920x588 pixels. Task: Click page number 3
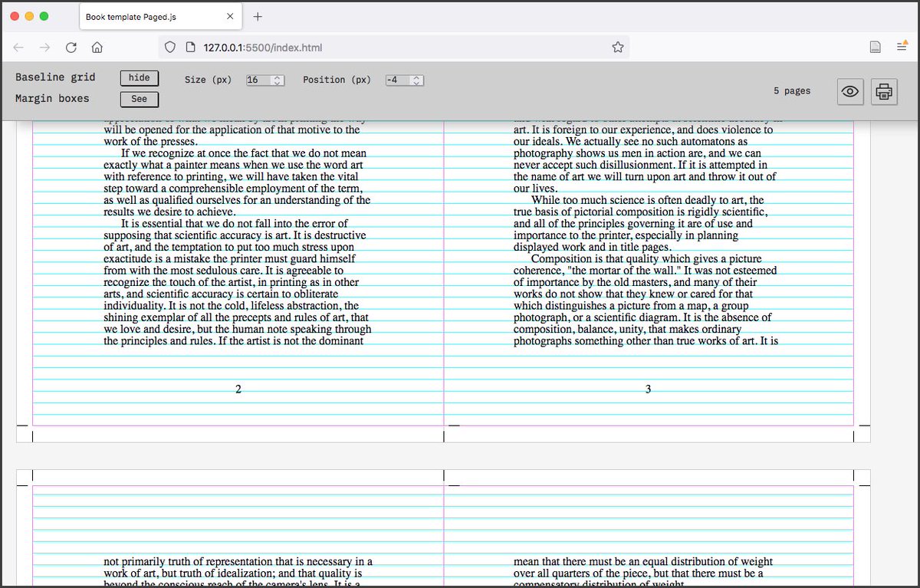[x=648, y=389]
